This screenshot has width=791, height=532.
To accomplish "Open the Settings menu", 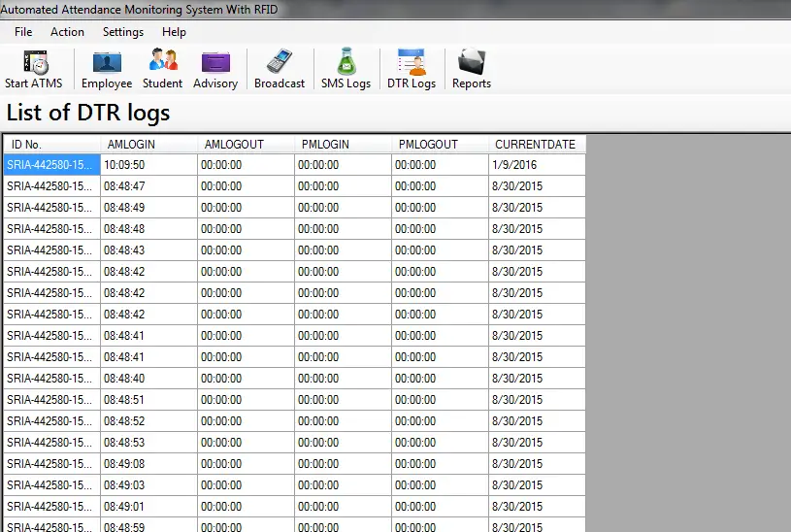I will (x=123, y=32).
